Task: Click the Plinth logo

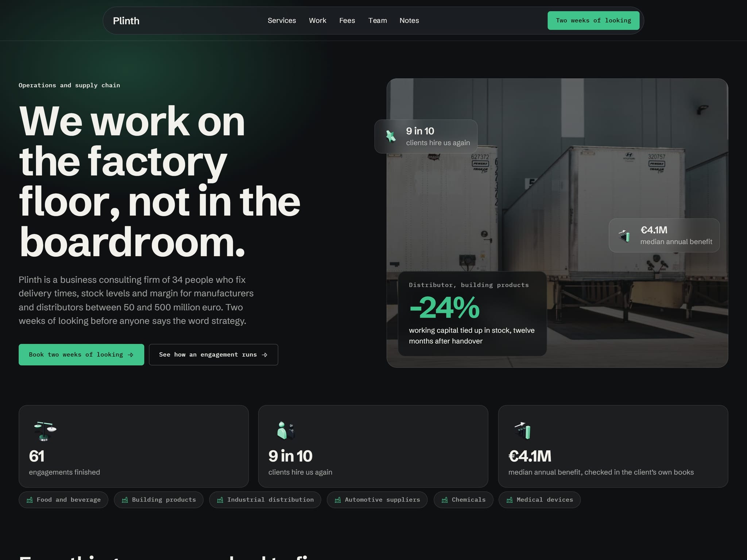Action: coord(126,21)
